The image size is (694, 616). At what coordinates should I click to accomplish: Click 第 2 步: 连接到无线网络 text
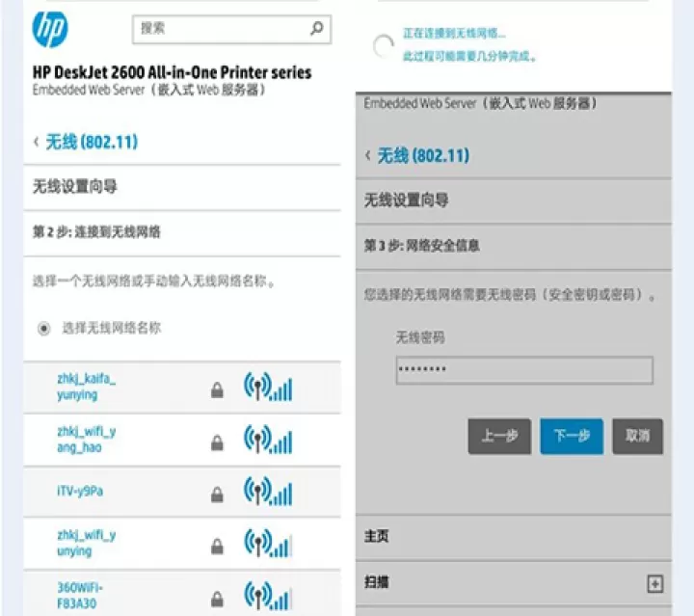click(96, 232)
